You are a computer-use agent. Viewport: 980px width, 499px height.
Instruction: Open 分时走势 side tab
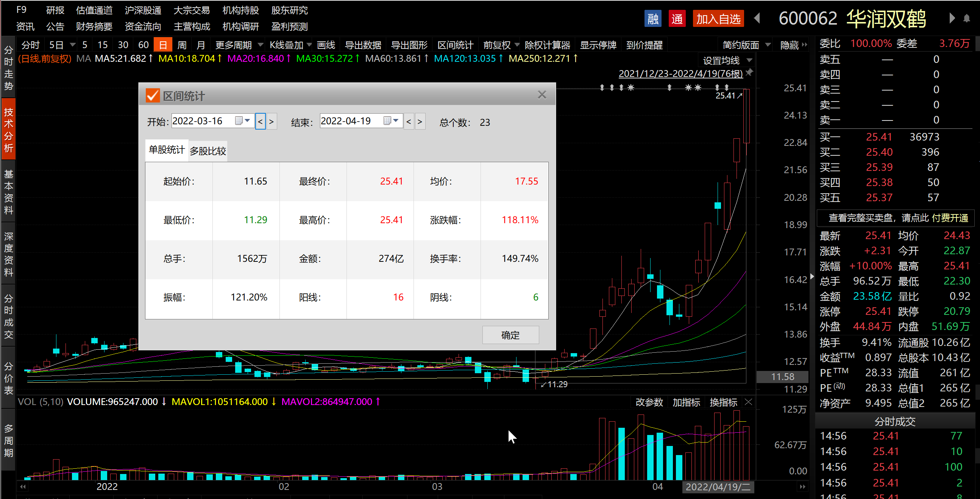pos(8,68)
